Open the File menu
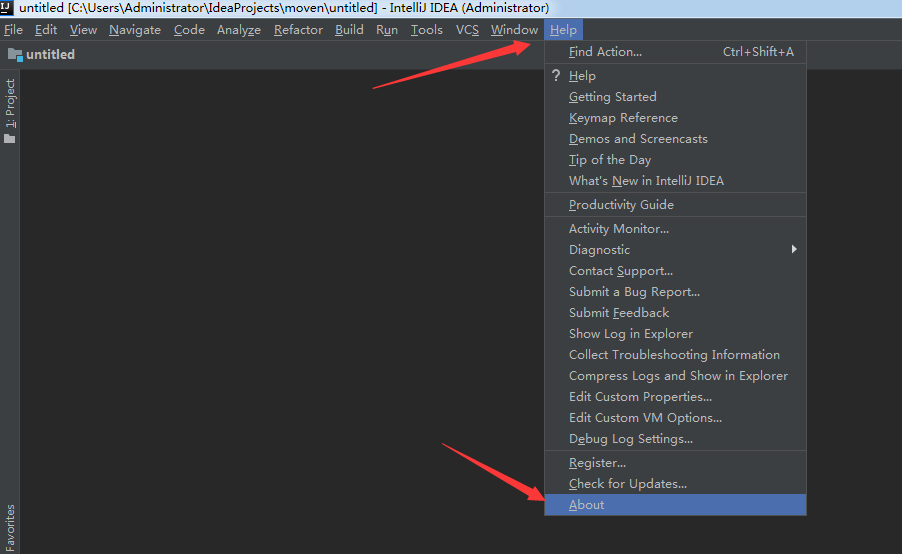Screen dimensions: 902x554 click(x=13, y=30)
